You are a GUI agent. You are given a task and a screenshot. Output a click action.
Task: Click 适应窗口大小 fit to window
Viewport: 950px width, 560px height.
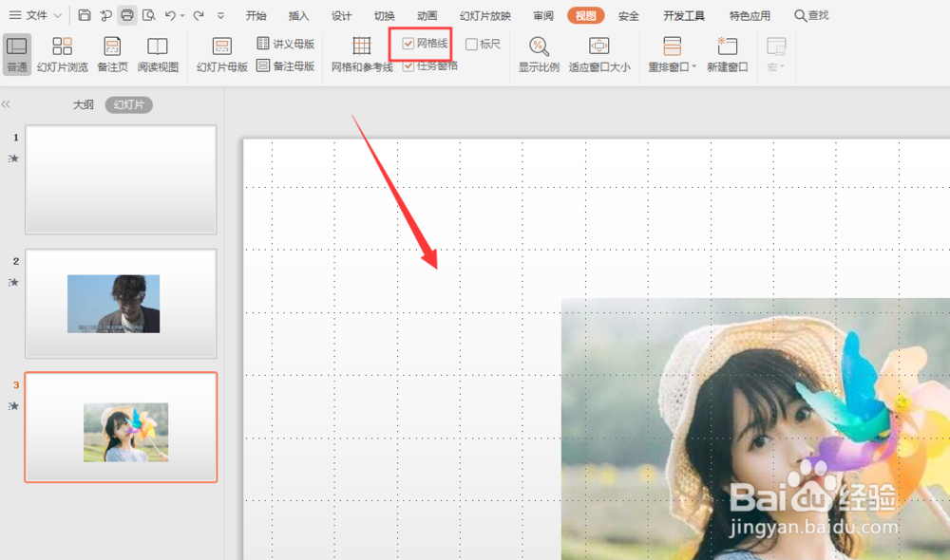(x=599, y=54)
